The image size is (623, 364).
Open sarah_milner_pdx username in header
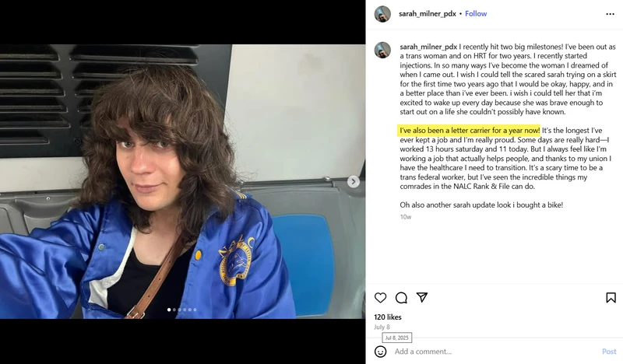click(427, 13)
